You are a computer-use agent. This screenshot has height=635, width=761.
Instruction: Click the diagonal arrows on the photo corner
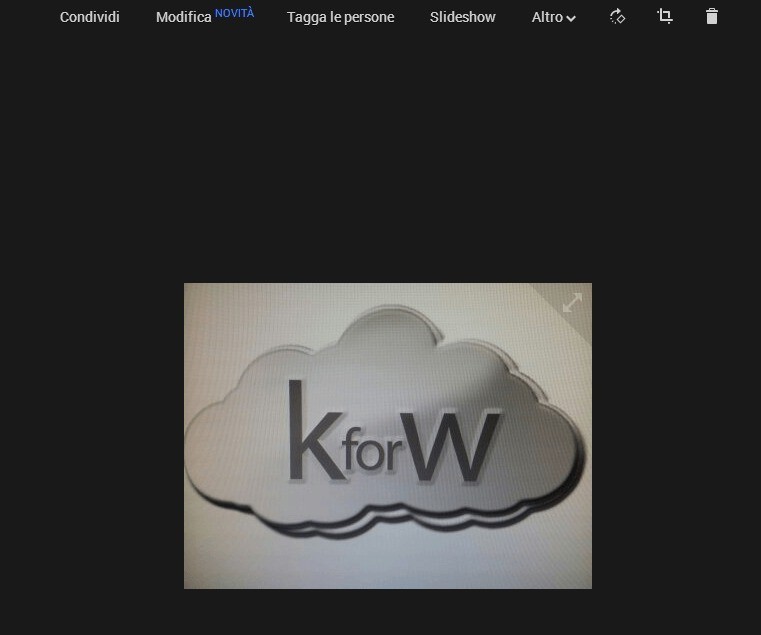click(x=572, y=303)
